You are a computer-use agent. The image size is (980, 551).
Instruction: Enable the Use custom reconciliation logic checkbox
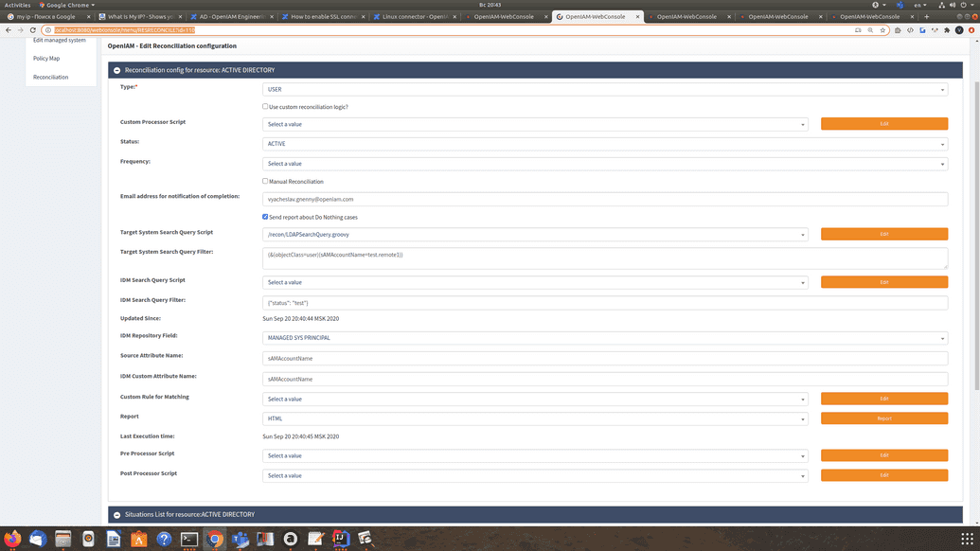265,104
